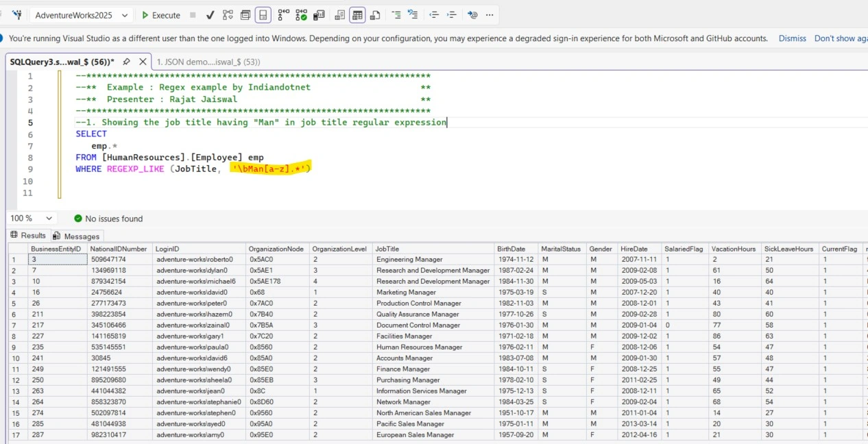Click the BirthDate column header
The height and width of the screenshot is (444, 868).
coord(516,249)
